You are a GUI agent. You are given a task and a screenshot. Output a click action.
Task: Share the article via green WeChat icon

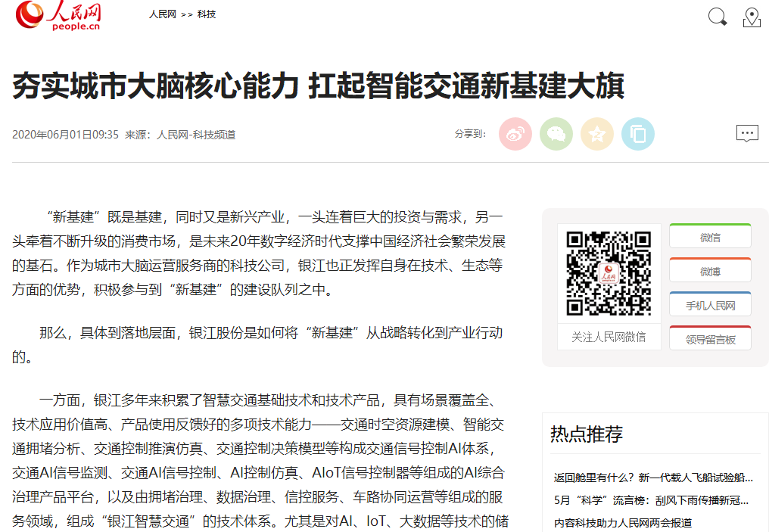point(556,134)
